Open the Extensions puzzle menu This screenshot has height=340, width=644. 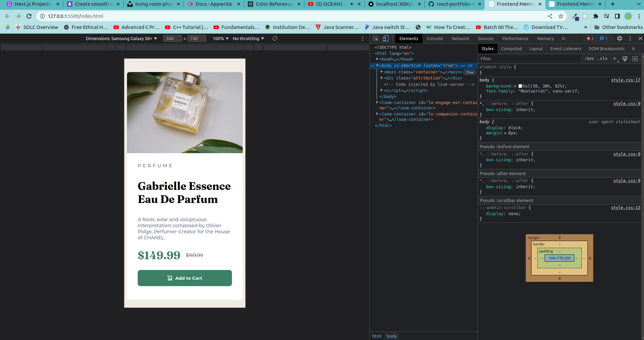[x=596, y=16]
